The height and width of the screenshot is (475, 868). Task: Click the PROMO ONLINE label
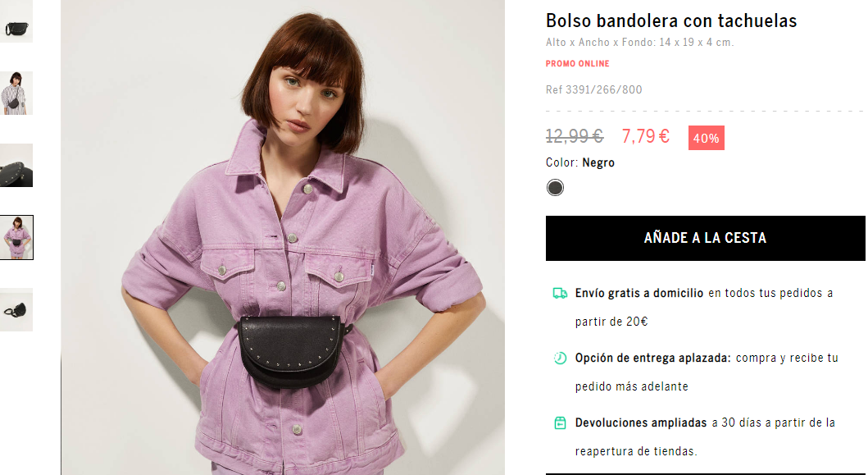pos(577,64)
